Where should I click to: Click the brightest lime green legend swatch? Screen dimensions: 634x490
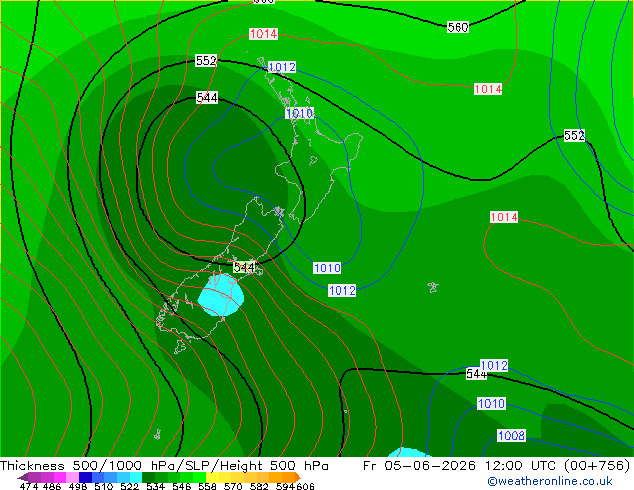coord(199,477)
